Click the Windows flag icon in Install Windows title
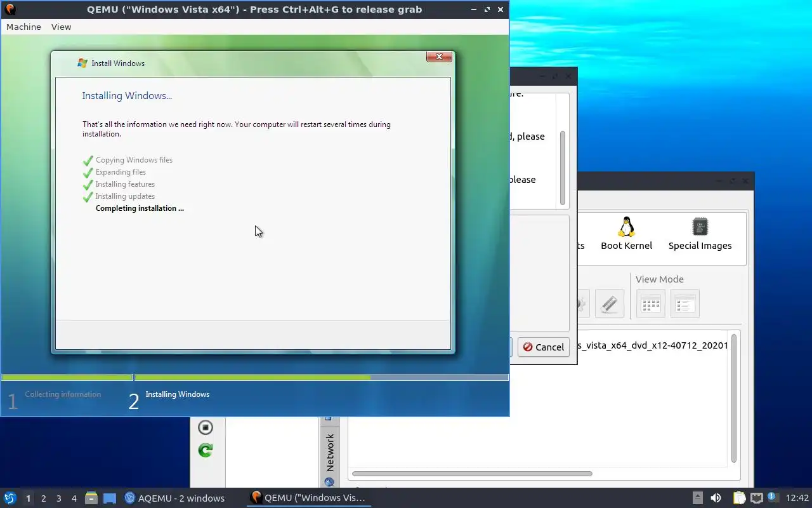Image resolution: width=812 pixels, height=508 pixels. point(82,63)
